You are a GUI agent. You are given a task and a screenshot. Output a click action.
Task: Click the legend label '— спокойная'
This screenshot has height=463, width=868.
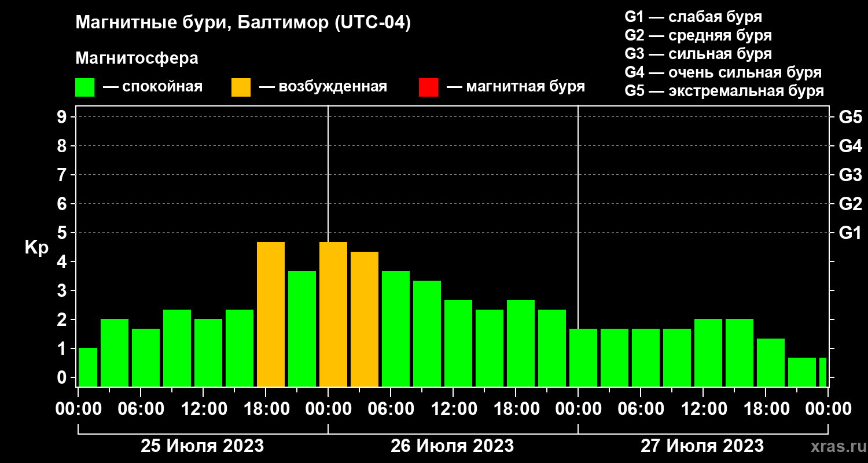click(153, 87)
